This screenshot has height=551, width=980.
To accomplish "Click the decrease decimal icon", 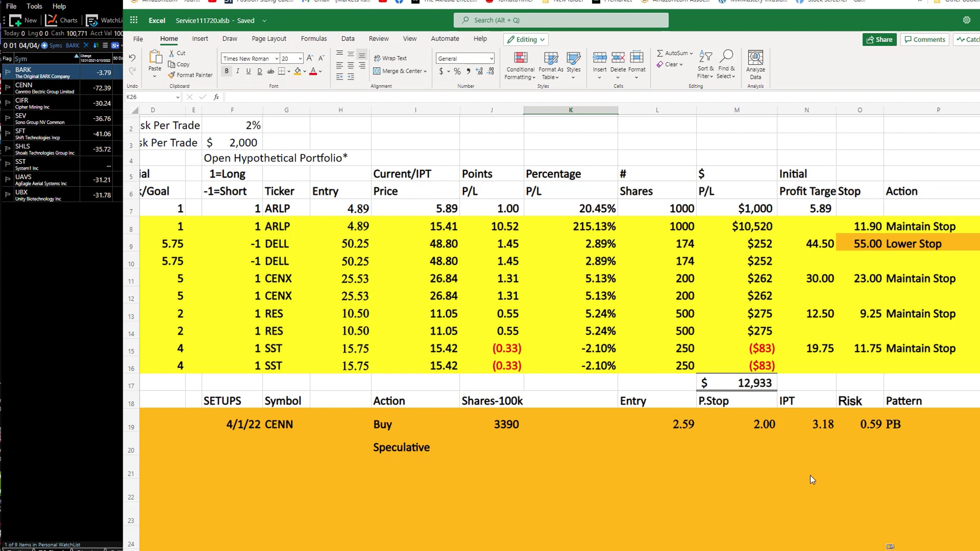I will point(491,71).
